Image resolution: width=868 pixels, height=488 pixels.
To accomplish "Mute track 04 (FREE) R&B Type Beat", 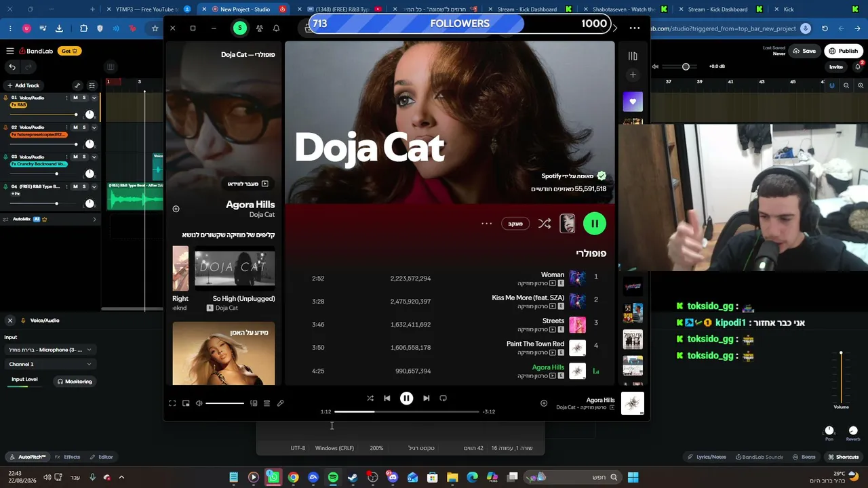I will pyautogui.click(x=75, y=186).
